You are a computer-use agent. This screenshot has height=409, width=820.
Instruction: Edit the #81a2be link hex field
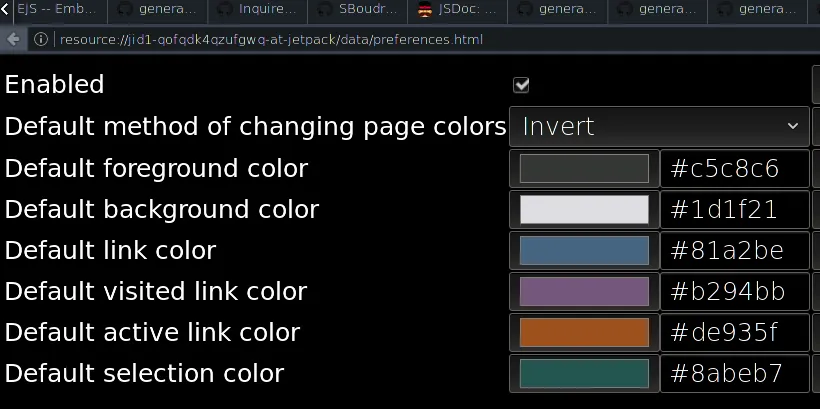(x=735, y=251)
